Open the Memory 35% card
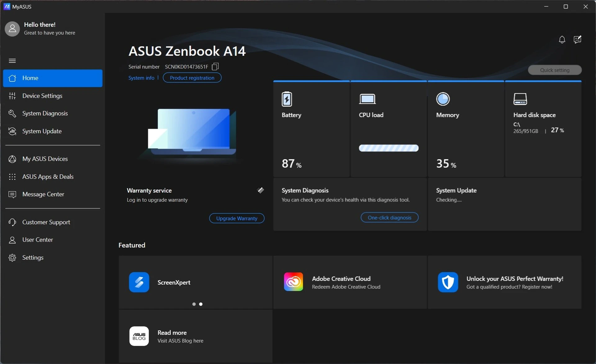The height and width of the screenshot is (364, 596). pos(466,129)
